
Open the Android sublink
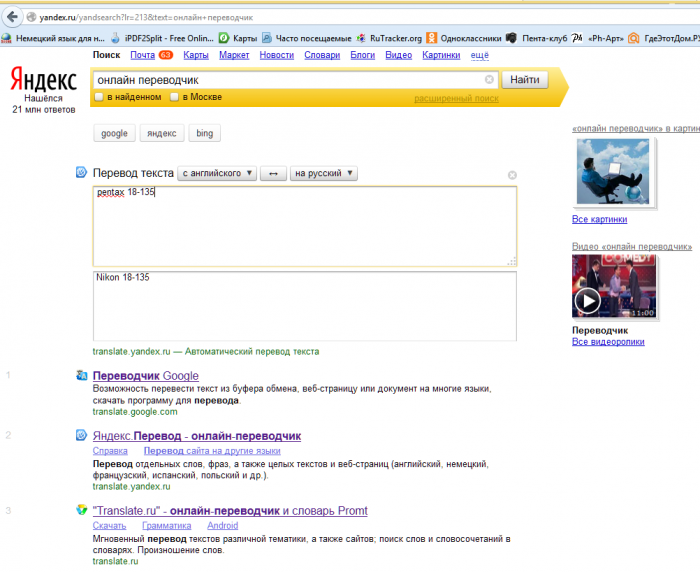coord(223,526)
